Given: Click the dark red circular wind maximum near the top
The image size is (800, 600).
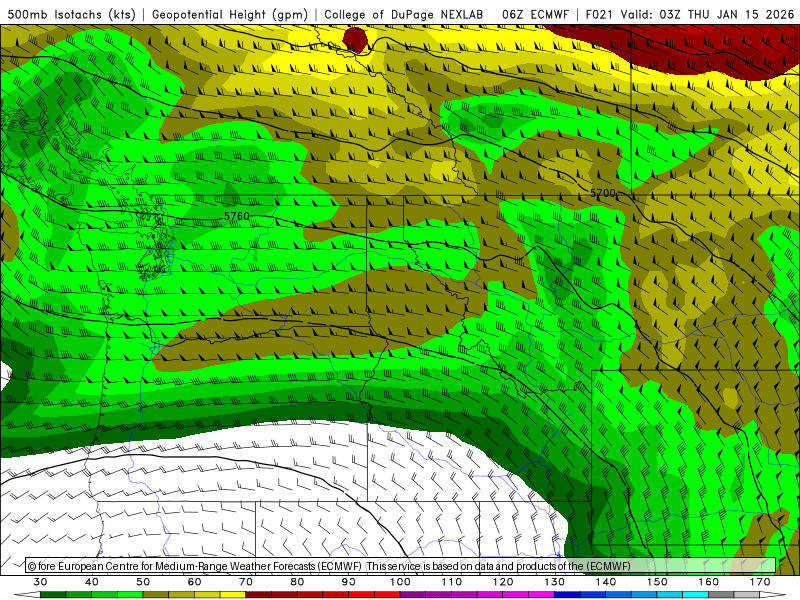Looking at the screenshot, I should pos(355,40).
